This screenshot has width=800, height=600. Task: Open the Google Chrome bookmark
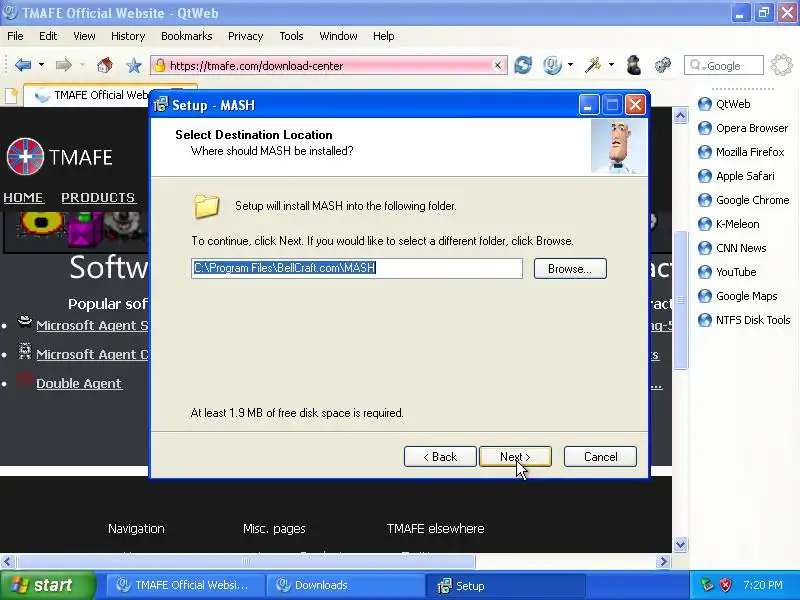[x=743, y=200]
